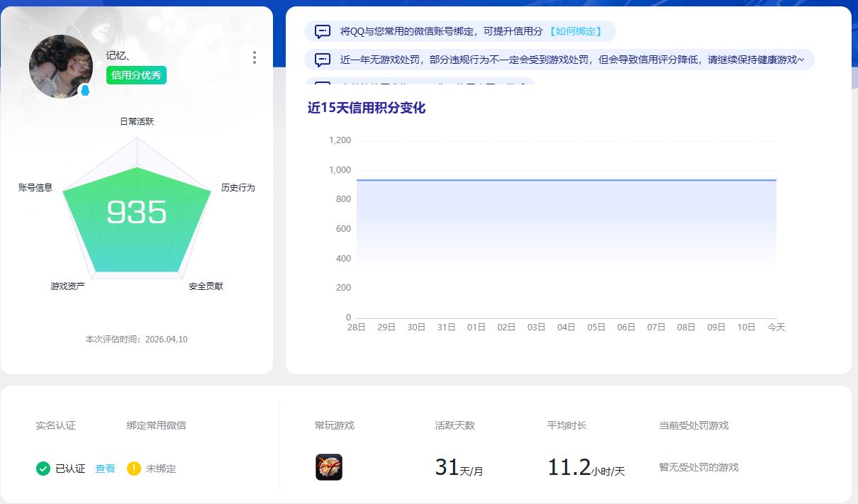
Task: Select the 日常活跃 radar axis label
Action: (137, 121)
